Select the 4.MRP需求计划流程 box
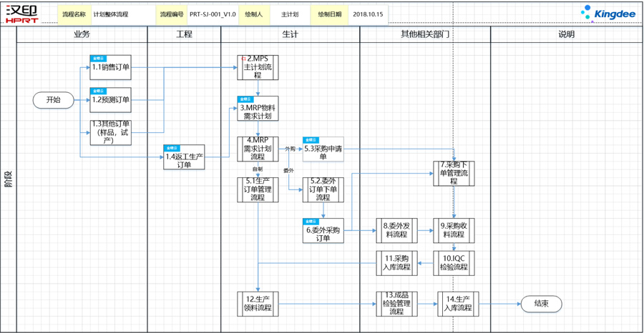644x333 pixels. click(x=258, y=149)
